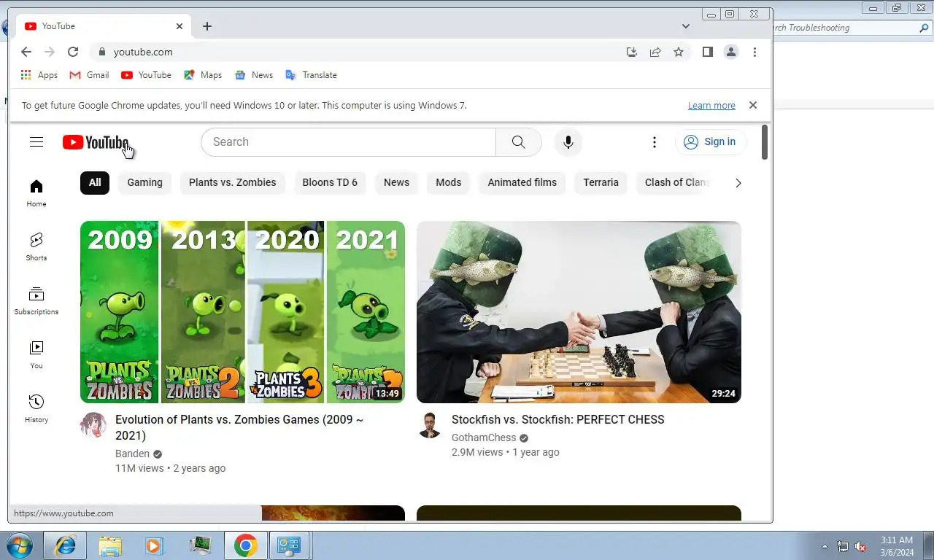Click the muted volume tray icon

coord(860,546)
